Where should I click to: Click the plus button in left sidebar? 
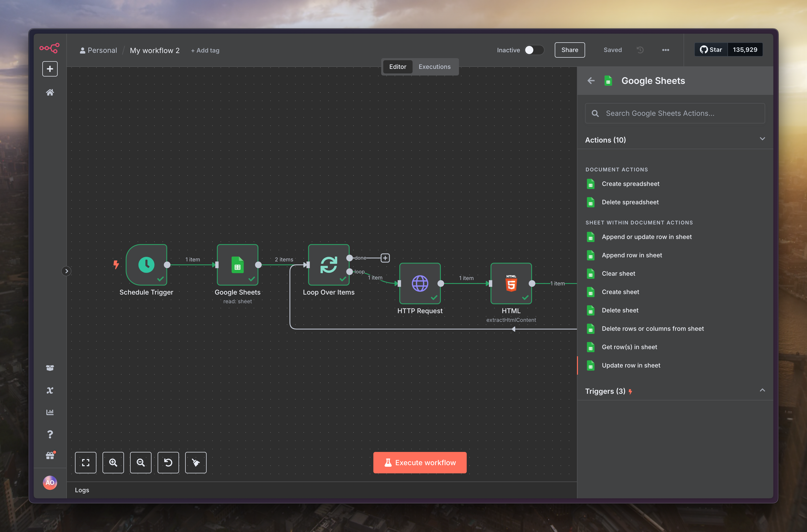point(50,69)
